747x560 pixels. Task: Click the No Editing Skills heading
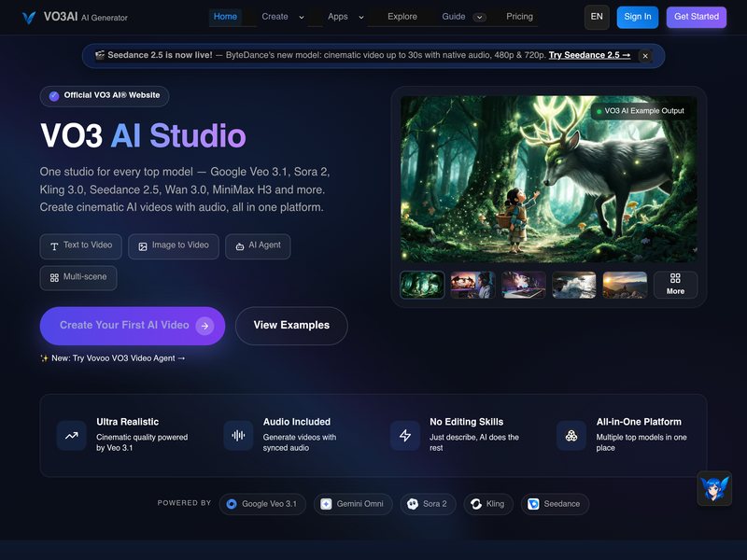tap(466, 422)
